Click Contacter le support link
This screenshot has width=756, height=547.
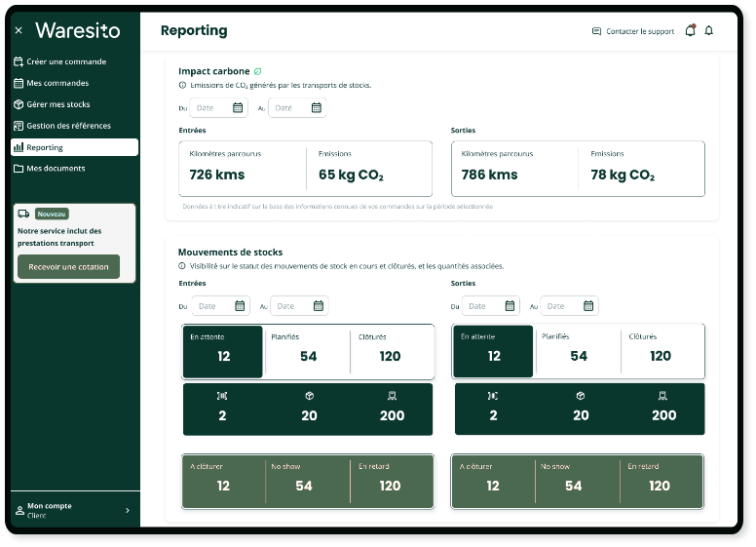[633, 31]
